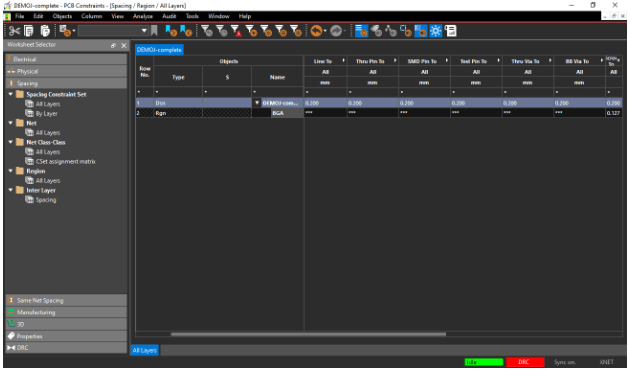Close the Worksheet Selector panel
628x370 pixels.
(123, 46)
